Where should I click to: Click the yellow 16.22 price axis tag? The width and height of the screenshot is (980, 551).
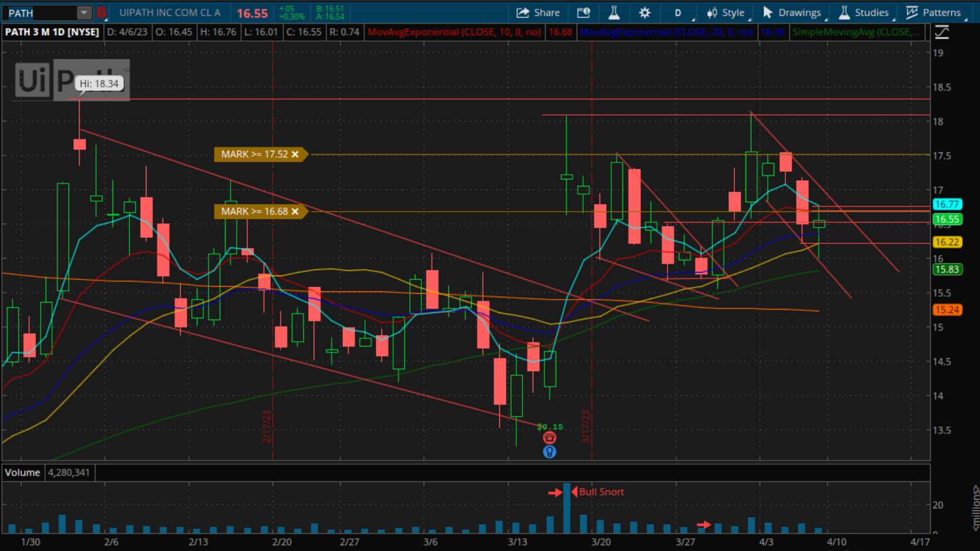(947, 242)
